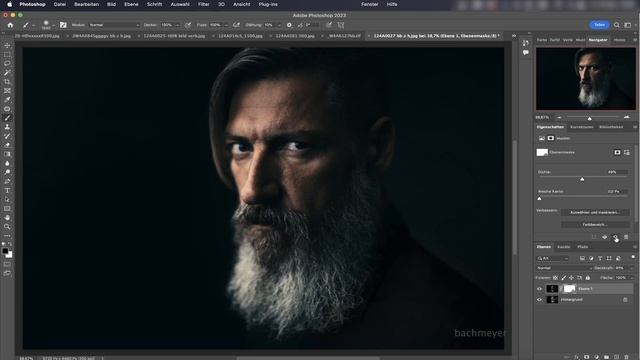The width and height of the screenshot is (640, 360).
Task: Toggle airbrush build-up mode
Action: click(x=236, y=25)
